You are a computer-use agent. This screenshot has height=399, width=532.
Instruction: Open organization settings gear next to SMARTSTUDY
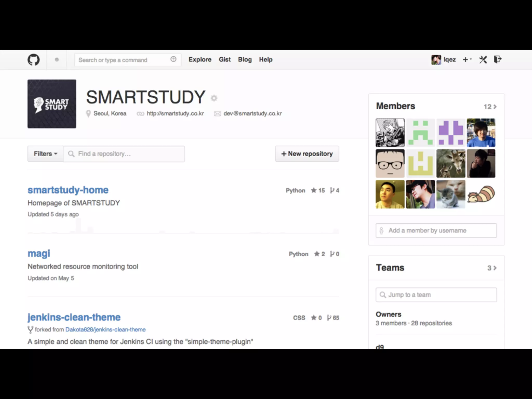point(214,98)
